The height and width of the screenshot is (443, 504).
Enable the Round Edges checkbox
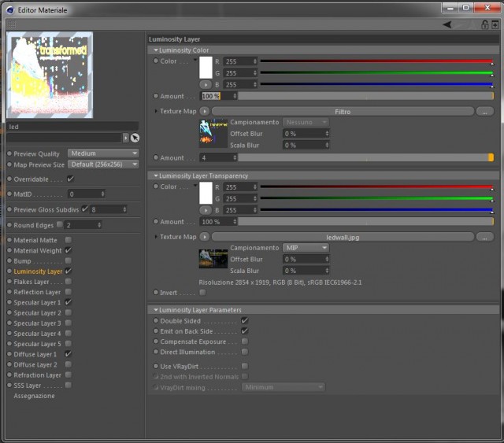tap(60, 224)
